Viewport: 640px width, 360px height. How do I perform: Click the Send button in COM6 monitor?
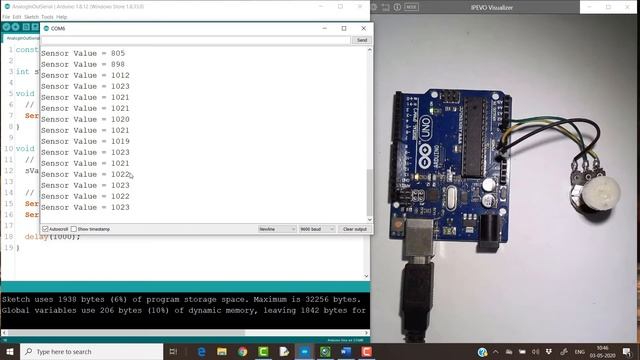click(362, 40)
